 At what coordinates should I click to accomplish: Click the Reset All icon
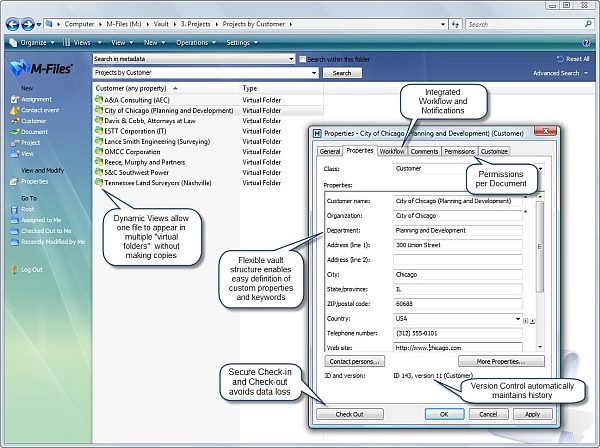560,59
